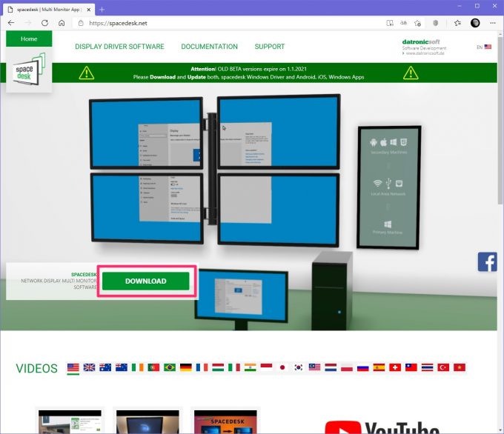
Task: Follow the www.datronicsoft.de link
Action: click(x=424, y=53)
